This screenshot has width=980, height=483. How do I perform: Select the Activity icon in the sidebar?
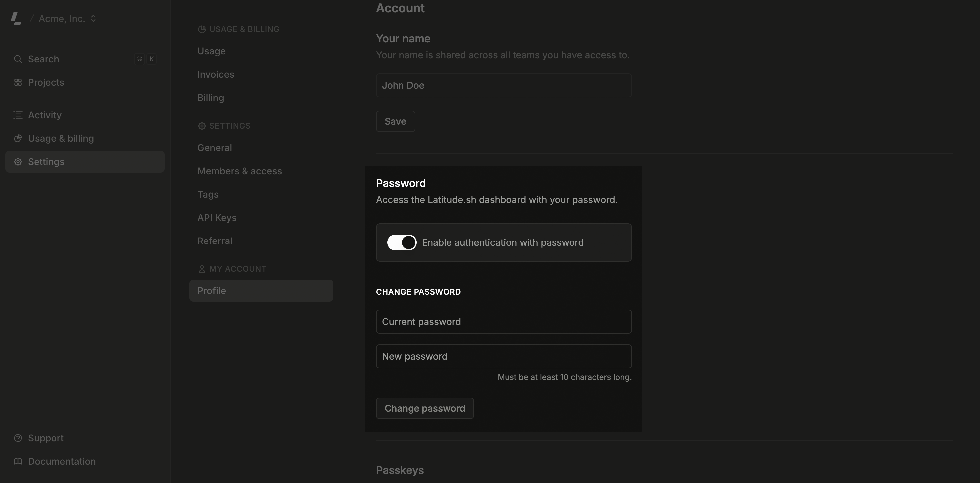tap(17, 115)
